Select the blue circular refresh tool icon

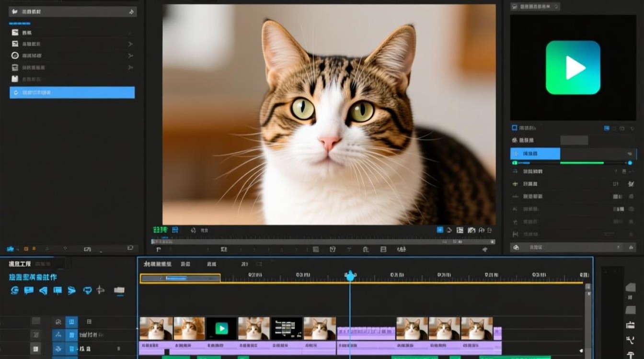(x=14, y=290)
